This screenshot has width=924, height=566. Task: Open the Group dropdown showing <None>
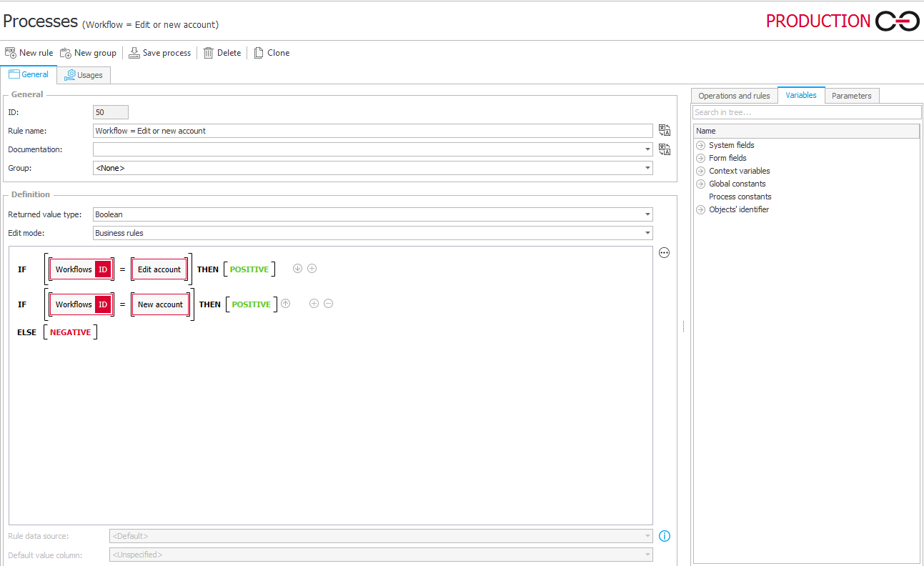[647, 168]
